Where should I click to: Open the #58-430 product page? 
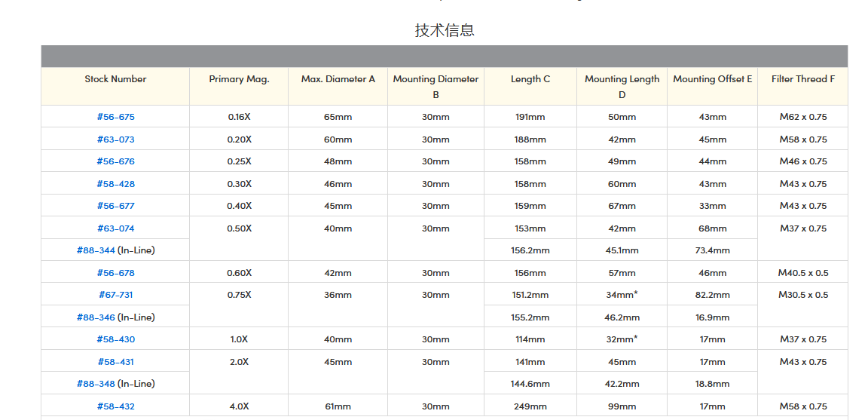pyautogui.click(x=115, y=339)
